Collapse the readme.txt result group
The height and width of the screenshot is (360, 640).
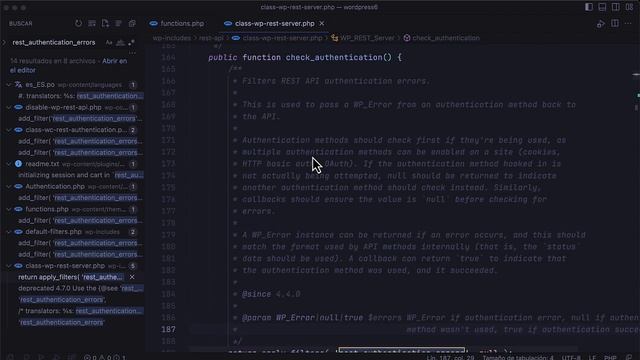pos(9,164)
